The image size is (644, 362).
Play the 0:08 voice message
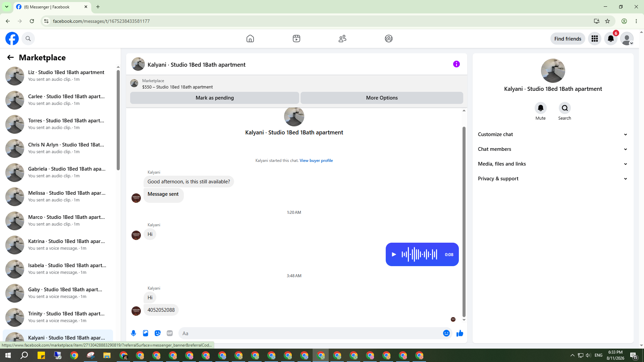[x=394, y=254]
